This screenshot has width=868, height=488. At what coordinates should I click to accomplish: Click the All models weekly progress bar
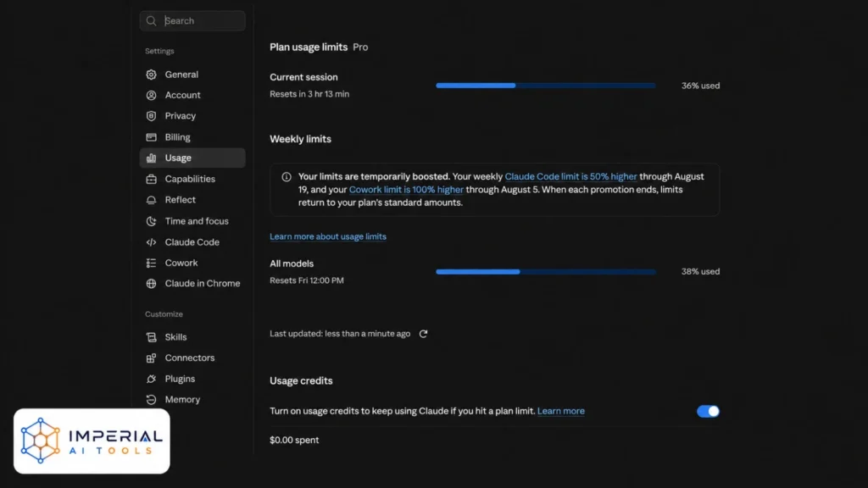click(x=546, y=272)
